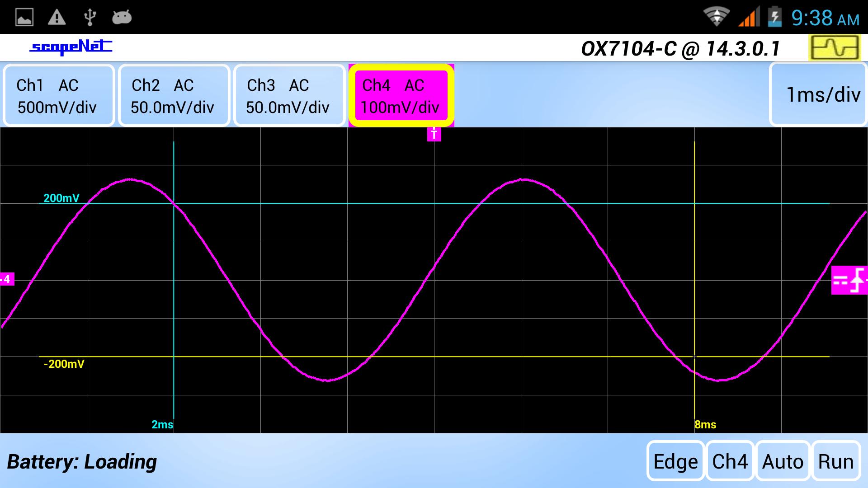
Task: Select the active Ch4 100mV/div channel
Action: click(401, 95)
